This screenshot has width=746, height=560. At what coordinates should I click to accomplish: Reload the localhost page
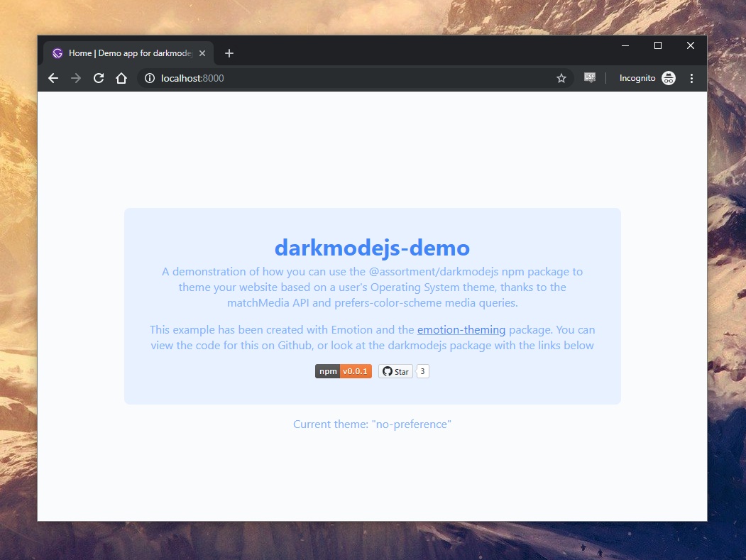pyautogui.click(x=99, y=79)
